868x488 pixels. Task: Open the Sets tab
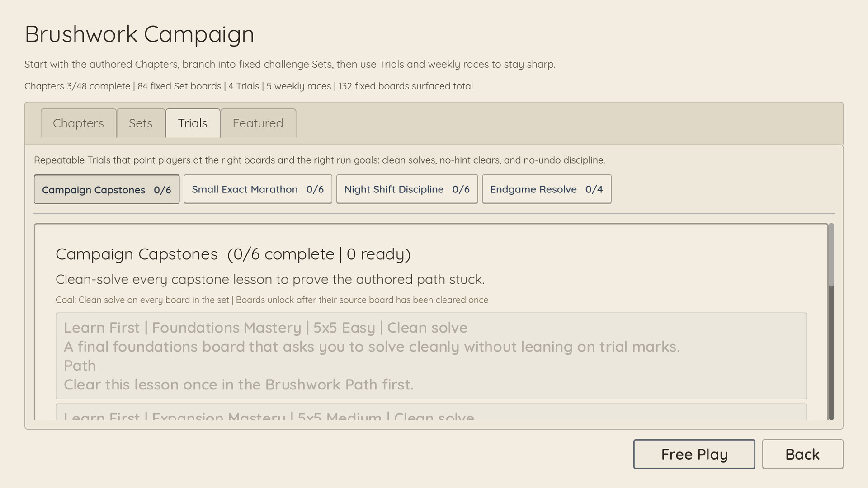coord(141,123)
